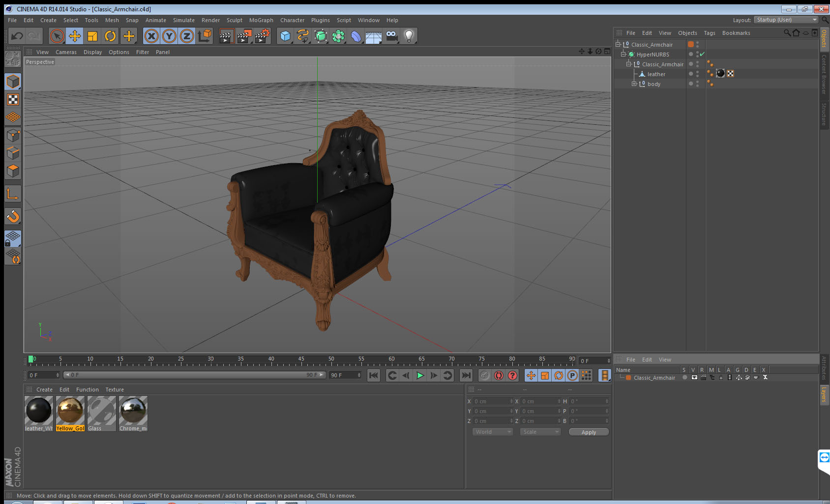Collapse the top Classic_Armchair object tree
This screenshot has height=504, width=830.
point(618,44)
